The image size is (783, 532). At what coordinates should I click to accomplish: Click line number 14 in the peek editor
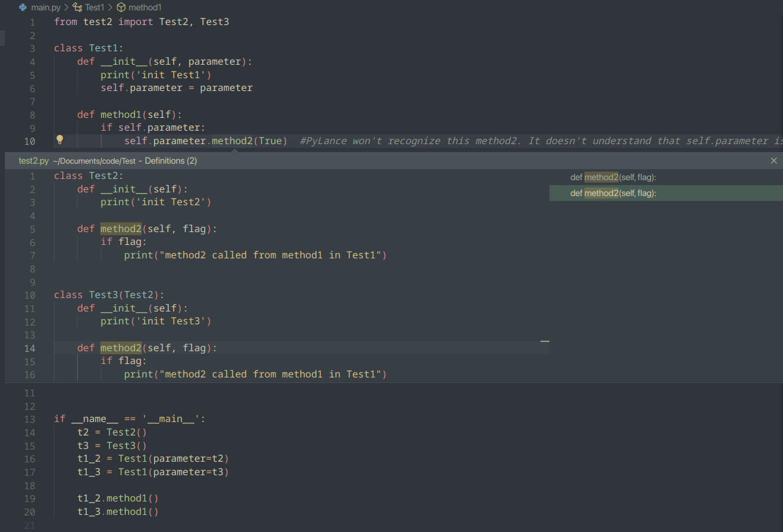[x=29, y=348]
